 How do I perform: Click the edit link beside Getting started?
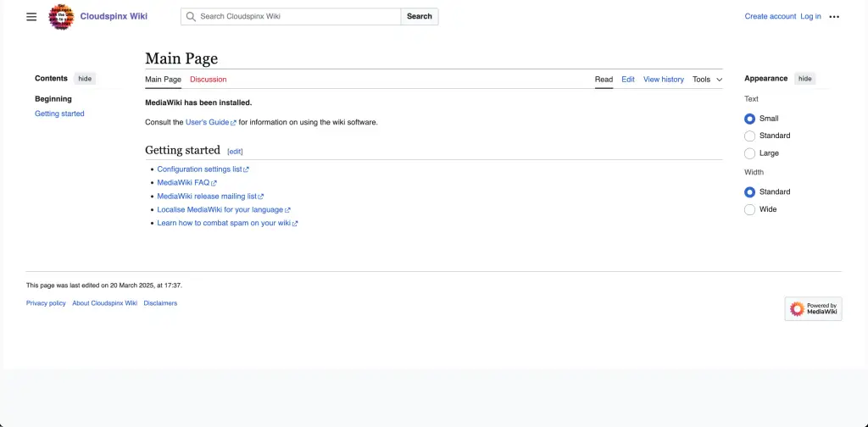coord(236,152)
